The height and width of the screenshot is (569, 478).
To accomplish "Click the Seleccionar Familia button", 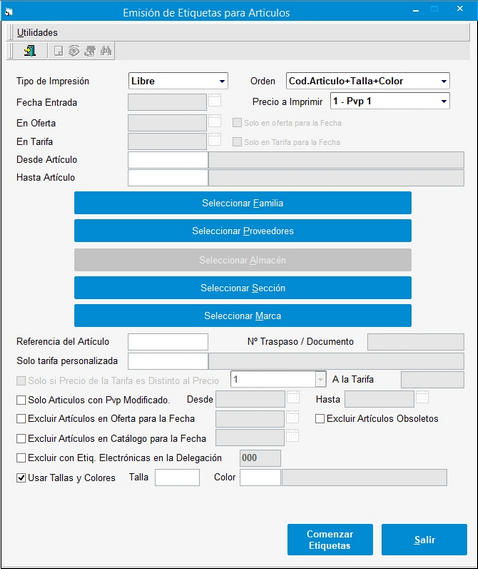I will pyautogui.click(x=243, y=203).
